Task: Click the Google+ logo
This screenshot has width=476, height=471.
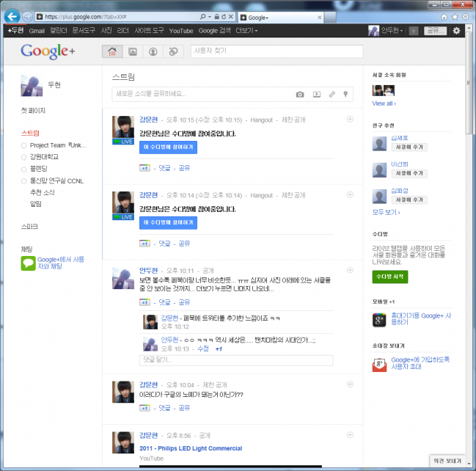Action: point(48,51)
